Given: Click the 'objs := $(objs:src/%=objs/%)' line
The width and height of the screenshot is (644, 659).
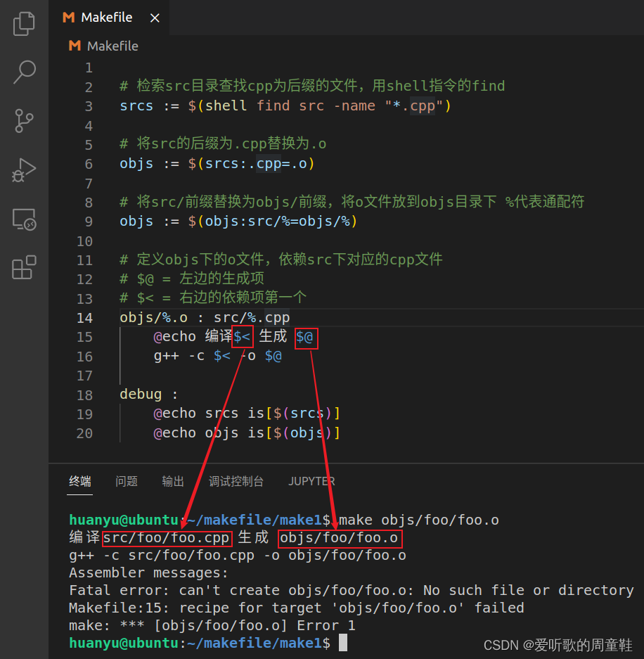Looking at the screenshot, I should pyautogui.click(x=238, y=221).
